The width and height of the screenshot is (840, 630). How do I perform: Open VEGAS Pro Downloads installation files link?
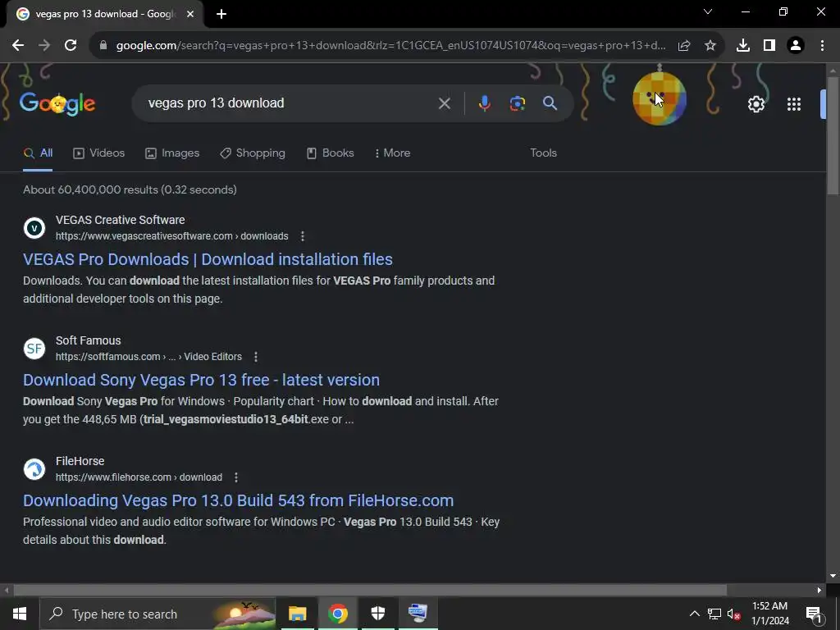click(x=208, y=259)
